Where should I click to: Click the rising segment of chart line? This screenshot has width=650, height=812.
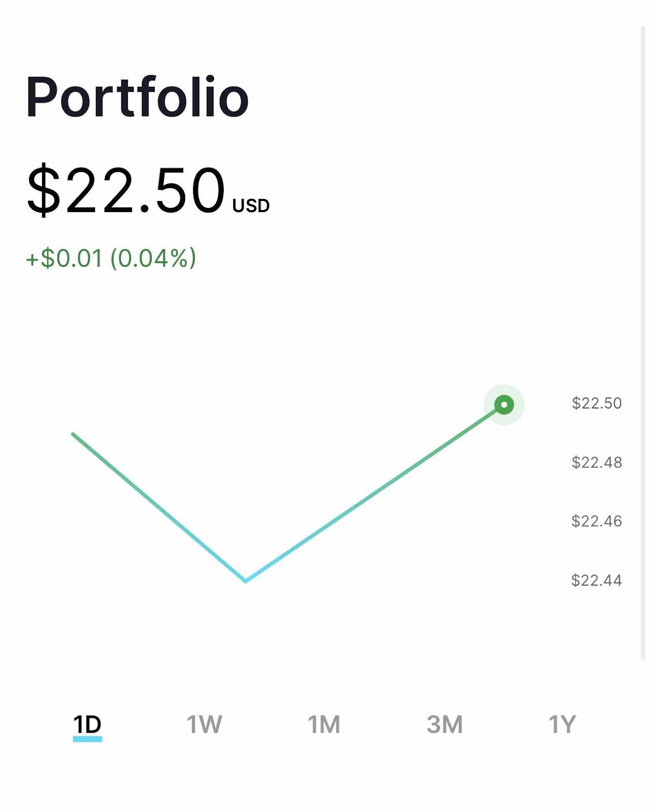pos(374,493)
